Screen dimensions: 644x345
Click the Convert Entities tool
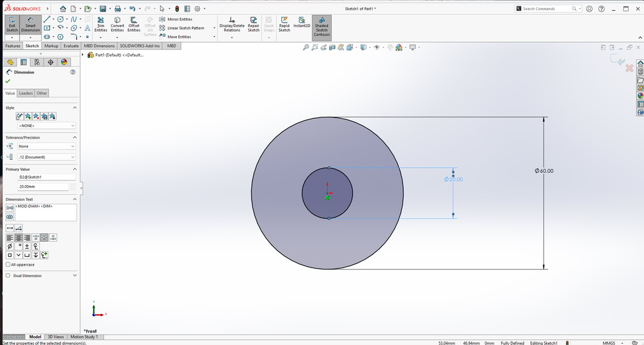tap(117, 25)
